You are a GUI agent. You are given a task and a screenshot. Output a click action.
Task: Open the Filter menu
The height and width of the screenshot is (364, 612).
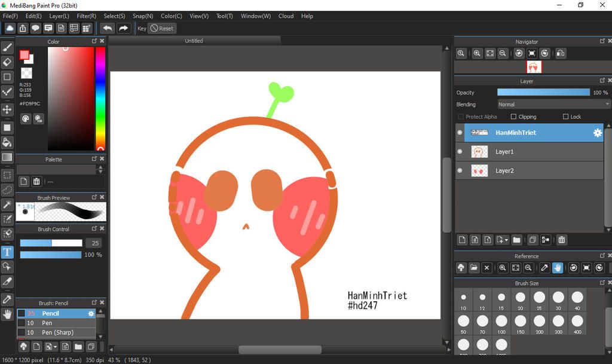(86, 16)
